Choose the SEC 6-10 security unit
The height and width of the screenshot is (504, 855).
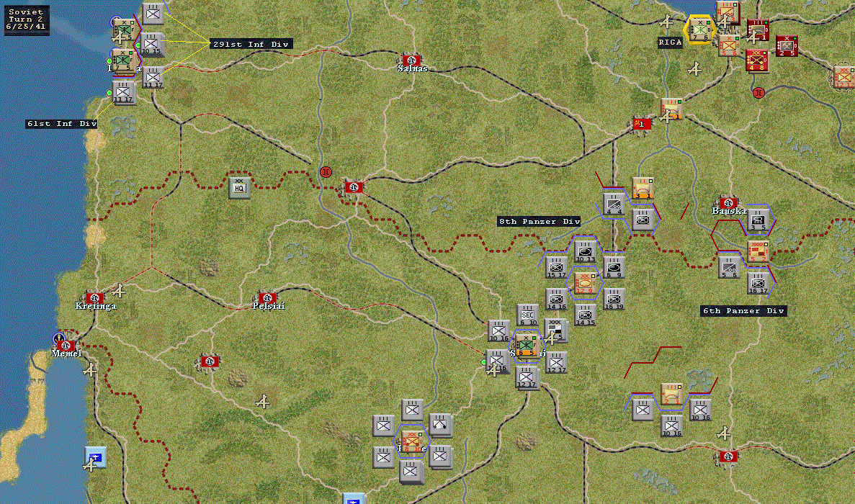527,315
